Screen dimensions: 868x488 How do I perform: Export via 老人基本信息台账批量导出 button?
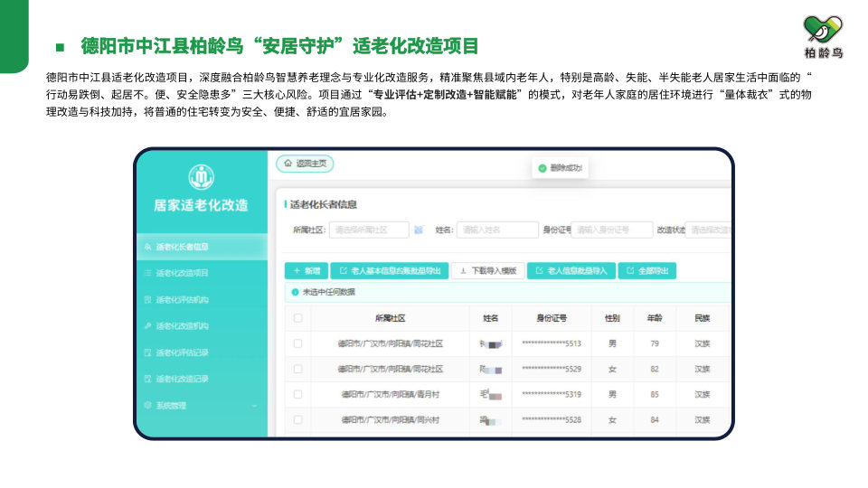(x=389, y=270)
